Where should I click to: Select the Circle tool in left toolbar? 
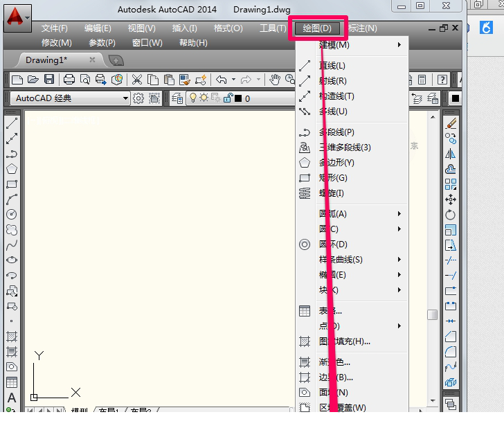tap(12, 215)
